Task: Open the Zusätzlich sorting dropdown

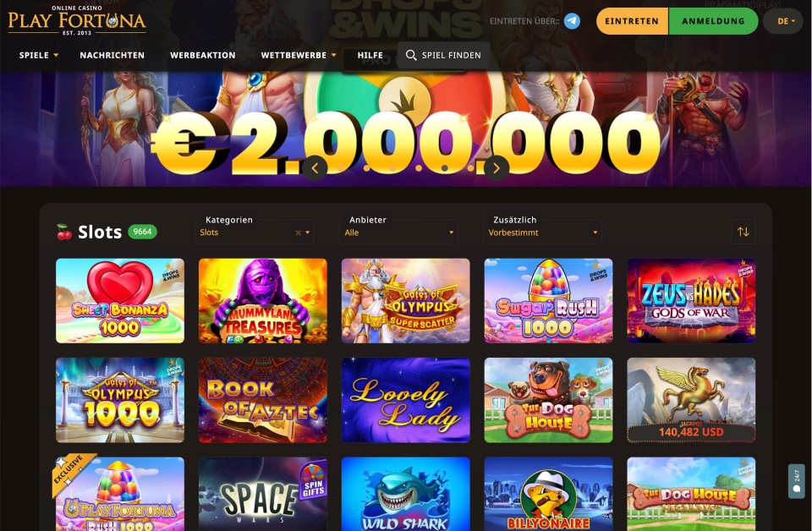Action: [x=542, y=233]
